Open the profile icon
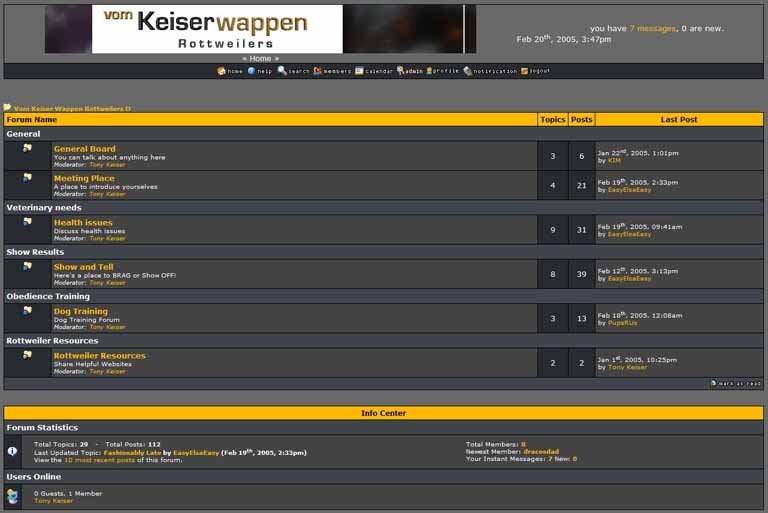 click(x=430, y=71)
